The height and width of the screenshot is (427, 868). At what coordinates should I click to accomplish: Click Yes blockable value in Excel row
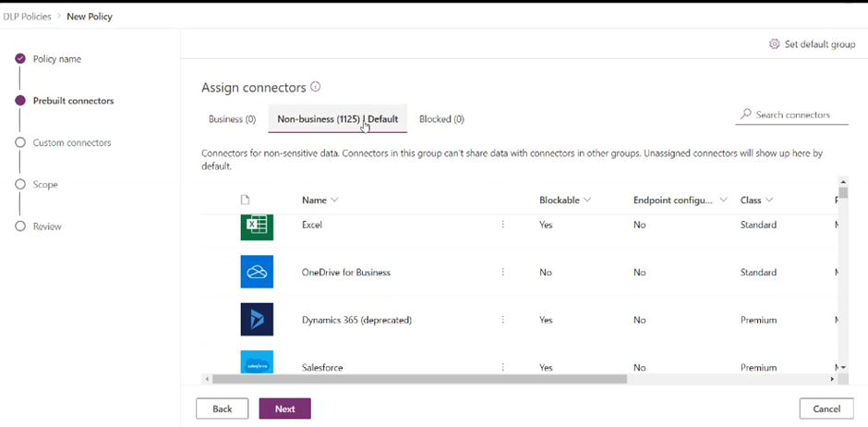tap(546, 225)
